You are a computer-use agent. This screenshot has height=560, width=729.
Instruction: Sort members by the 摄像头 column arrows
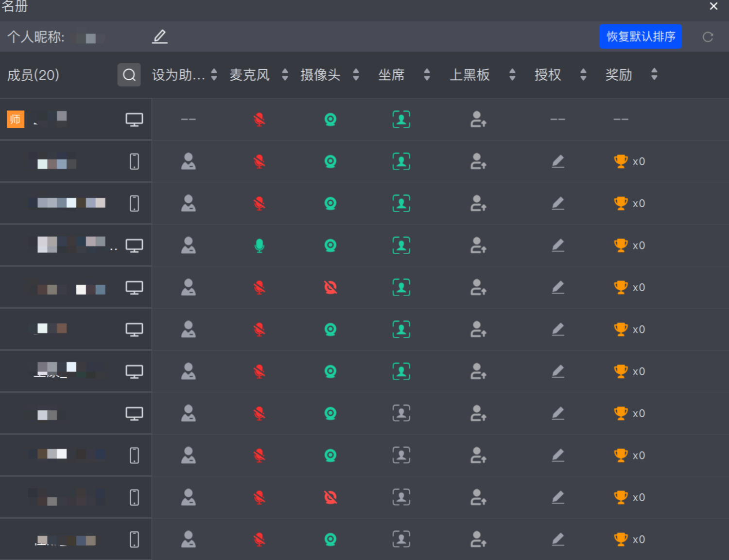click(x=356, y=75)
